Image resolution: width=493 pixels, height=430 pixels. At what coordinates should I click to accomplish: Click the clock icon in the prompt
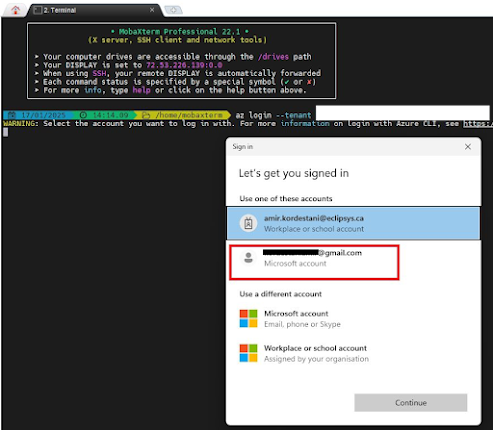click(83, 115)
